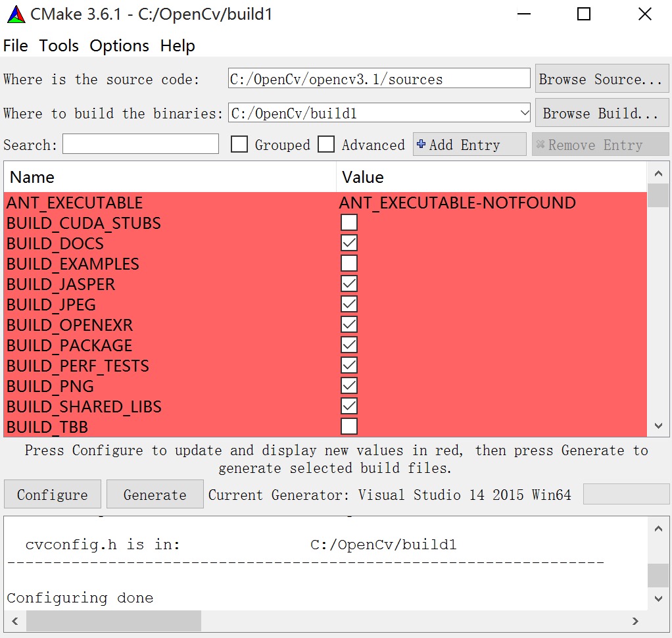Image resolution: width=672 pixels, height=638 pixels.
Task: Select the ANT_EXECUTABLE entry name
Action: [74, 203]
